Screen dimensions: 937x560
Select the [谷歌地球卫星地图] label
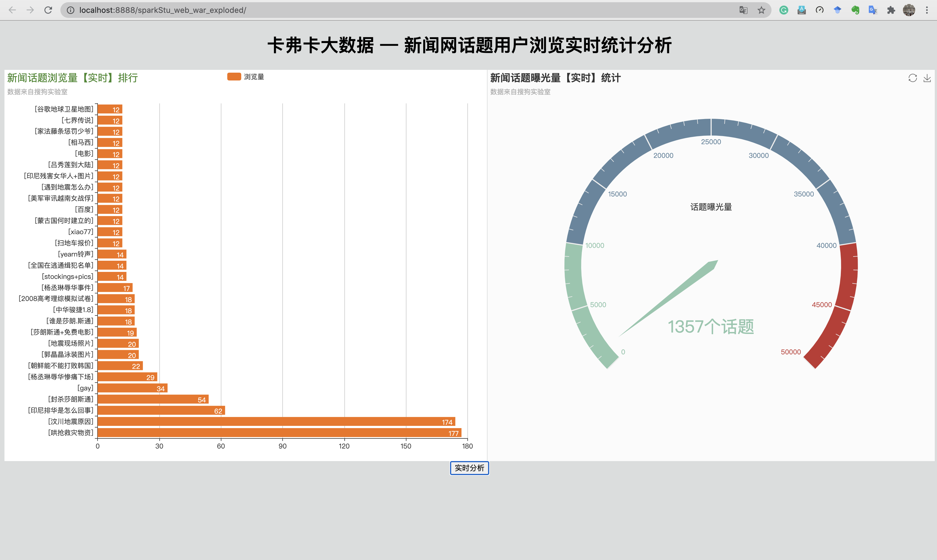(64, 109)
